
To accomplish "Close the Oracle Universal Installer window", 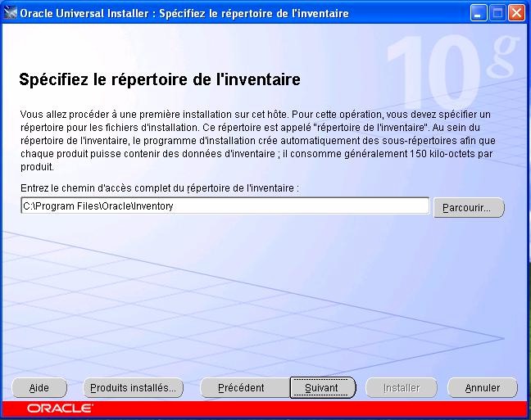I will coord(516,13).
